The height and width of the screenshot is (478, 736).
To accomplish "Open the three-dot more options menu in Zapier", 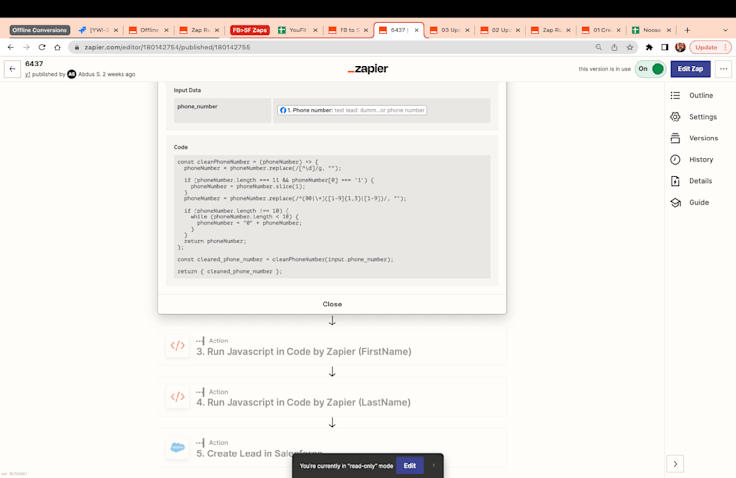I will (x=724, y=69).
